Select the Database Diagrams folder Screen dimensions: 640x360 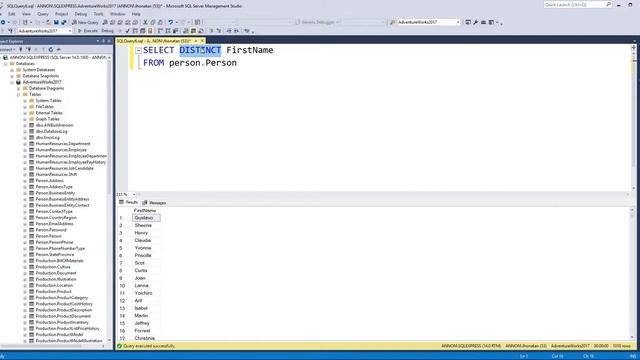click(x=46, y=88)
